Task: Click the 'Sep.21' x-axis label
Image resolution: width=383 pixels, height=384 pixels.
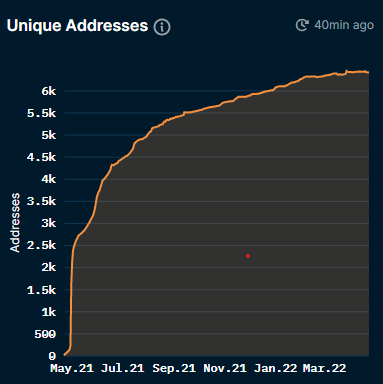Action: pyautogui.click(x=174, y=368)
